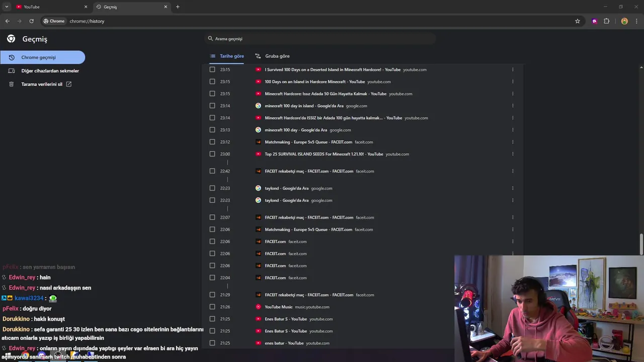Open 100 Days on an Island in Hardcore Minecraft
This screenshot has width=644, height=362.
(315, 81)
